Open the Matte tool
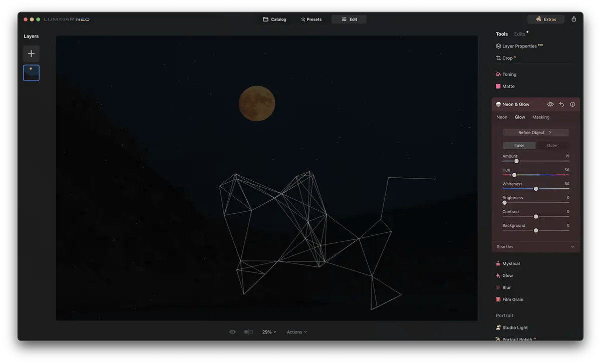Image resolution: width=601 pixels, height=364 pixels. (505, 86)
